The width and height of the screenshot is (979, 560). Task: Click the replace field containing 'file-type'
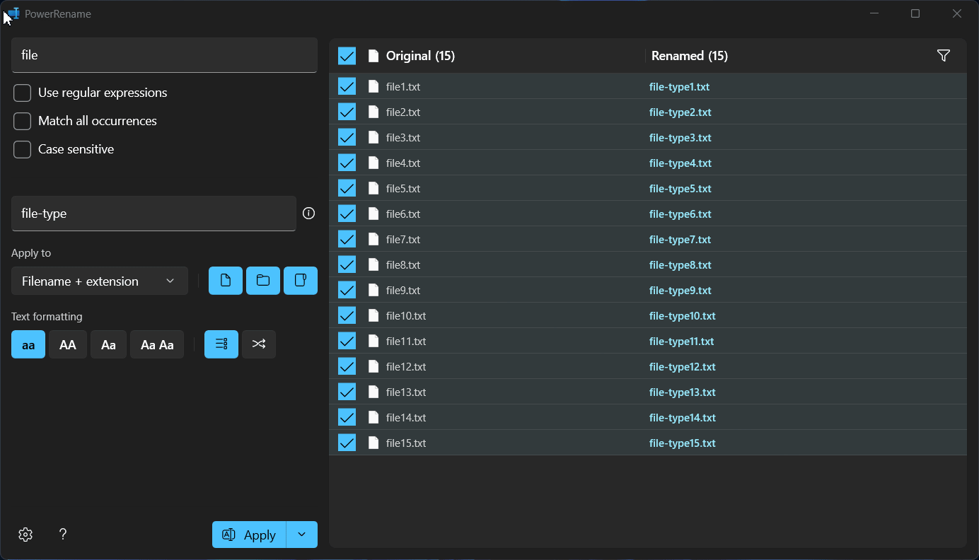[x=153, y=214]
